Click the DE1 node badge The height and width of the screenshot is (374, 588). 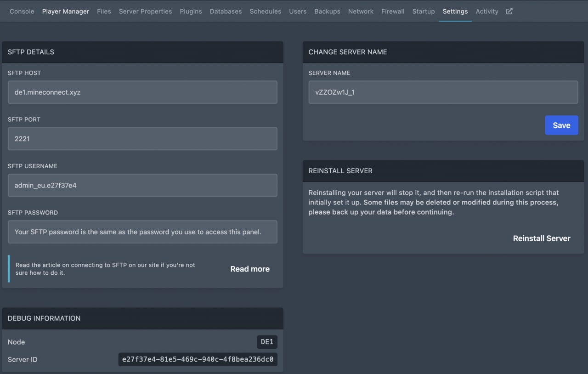(267, 342)
